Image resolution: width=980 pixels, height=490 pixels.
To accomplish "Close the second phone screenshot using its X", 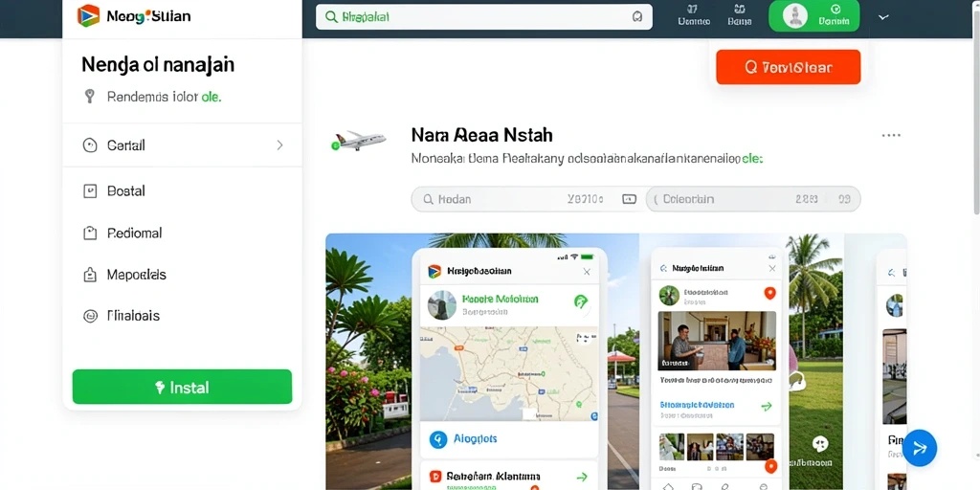I will 772,268.
